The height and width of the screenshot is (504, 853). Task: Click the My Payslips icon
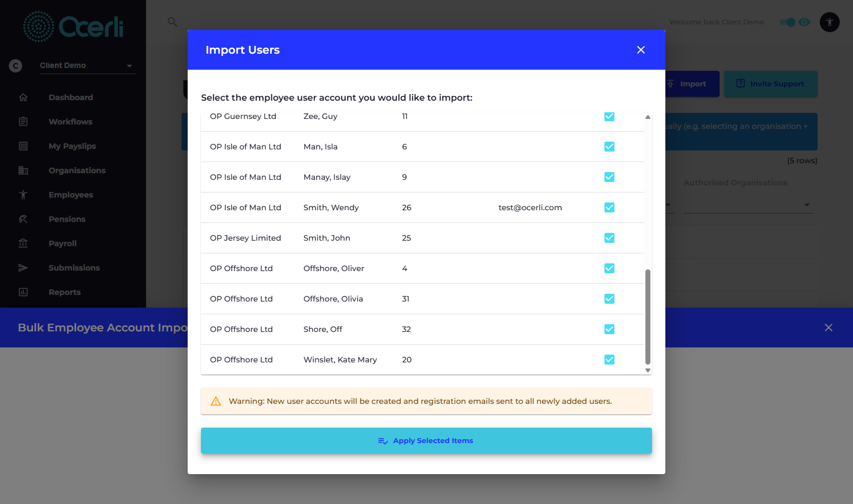click(23, 146)
